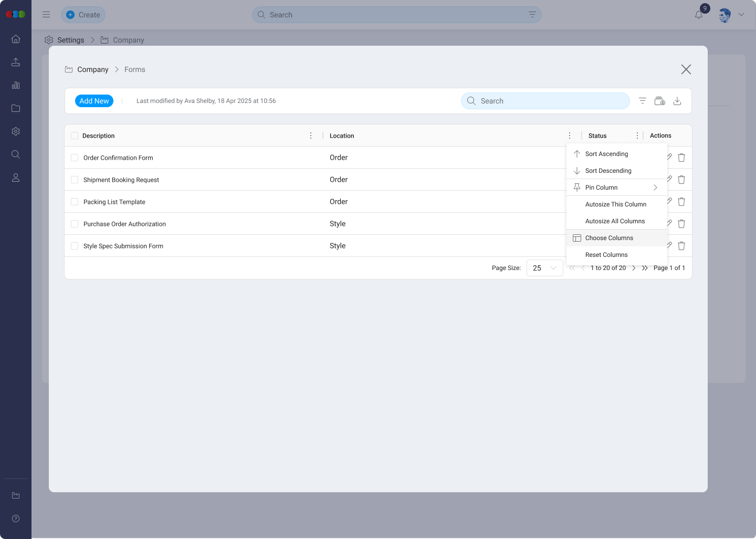
Task: Delete the Packing List Template using trash icon
Action: click(x=681, y=201)
